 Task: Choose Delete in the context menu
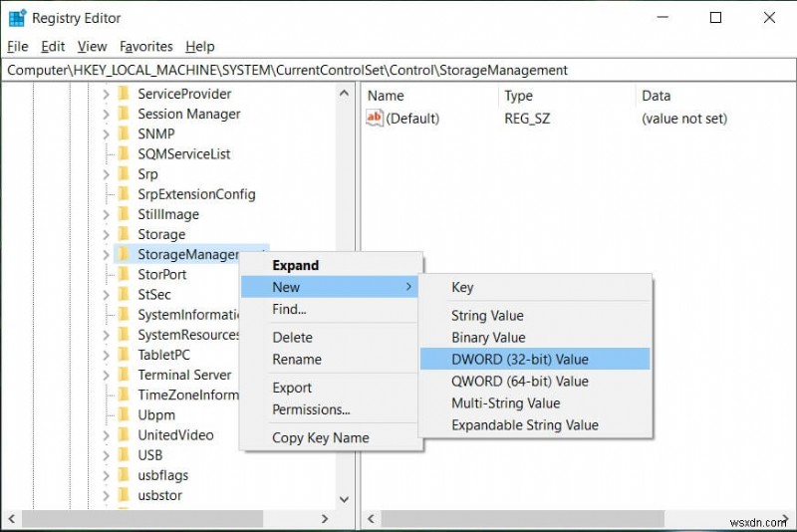[332, 338]
